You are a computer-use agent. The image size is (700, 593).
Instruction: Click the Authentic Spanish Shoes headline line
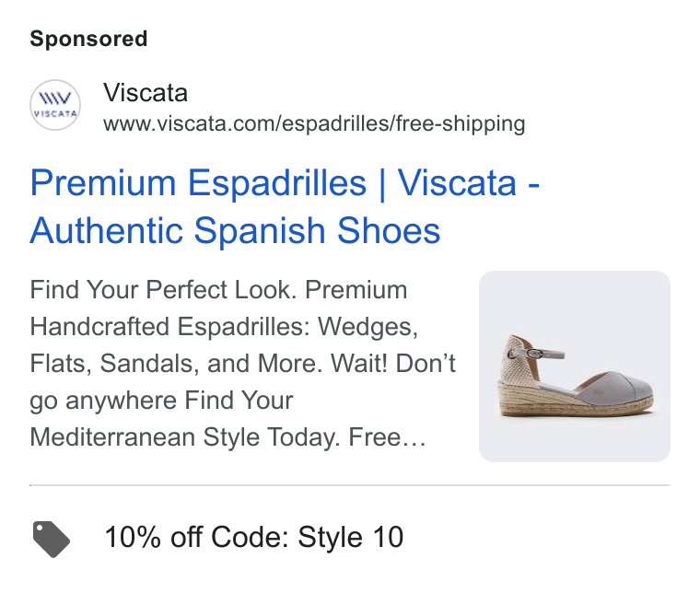[x=235, y=231]
